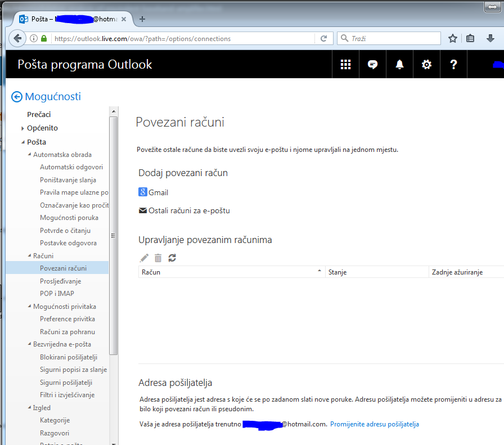The height and width of the screenshot is (445, 504).
Task: Open Blokirani pošiljatelji settings
Action: click(69, 357)
